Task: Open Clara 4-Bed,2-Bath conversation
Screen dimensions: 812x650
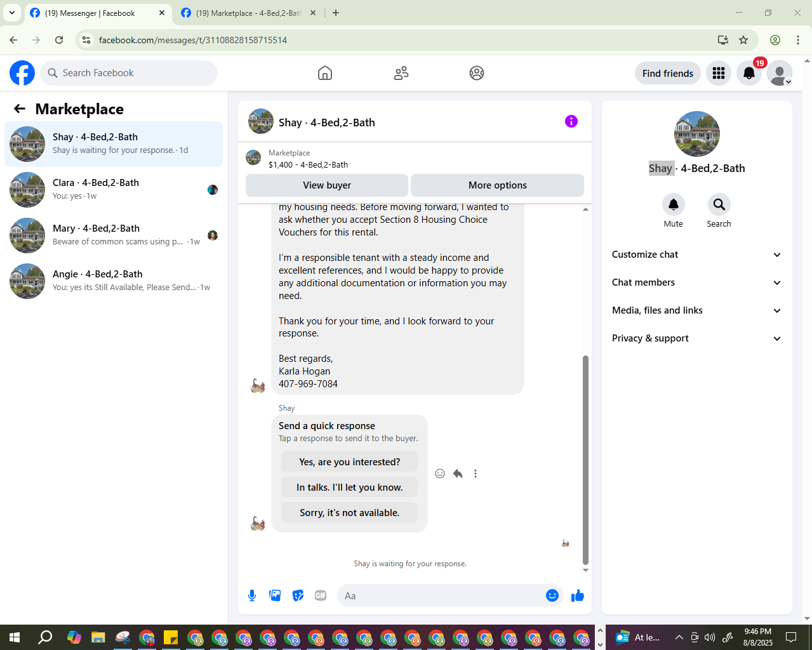Action: pyautogui.click(x=114, y=190)
